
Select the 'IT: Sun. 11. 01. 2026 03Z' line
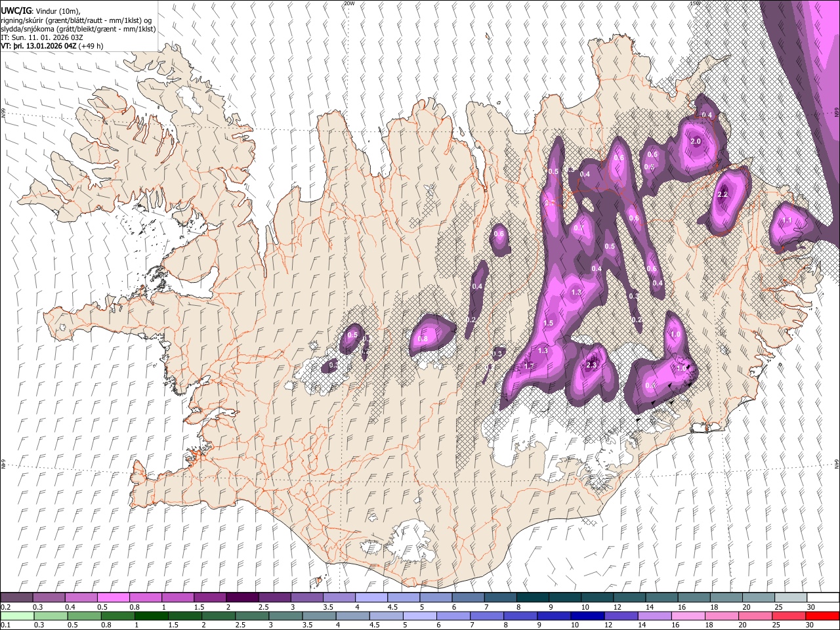pos(42,37)
